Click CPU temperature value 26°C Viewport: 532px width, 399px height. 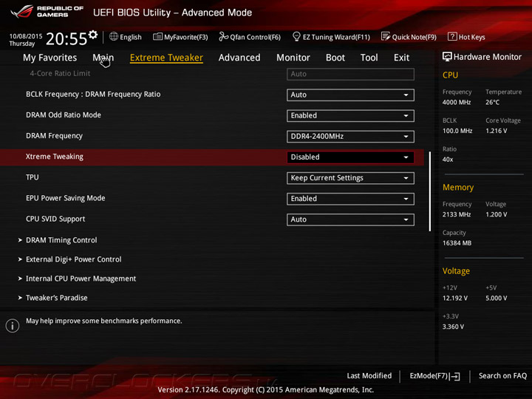[492, 103]
